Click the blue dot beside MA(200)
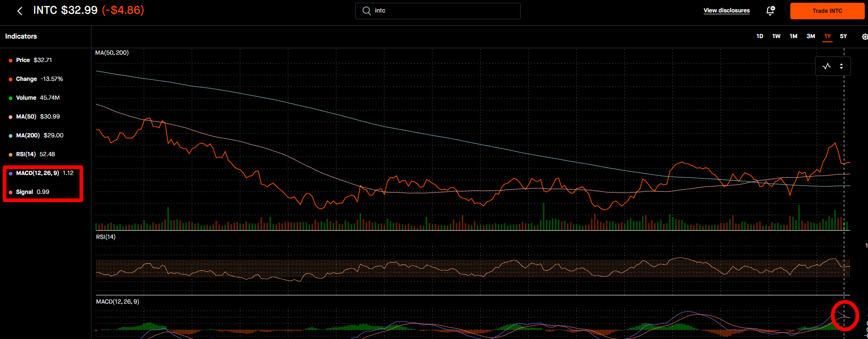Image resolution: width=868 pixels, height=339 pixels. tap(11, 136)
